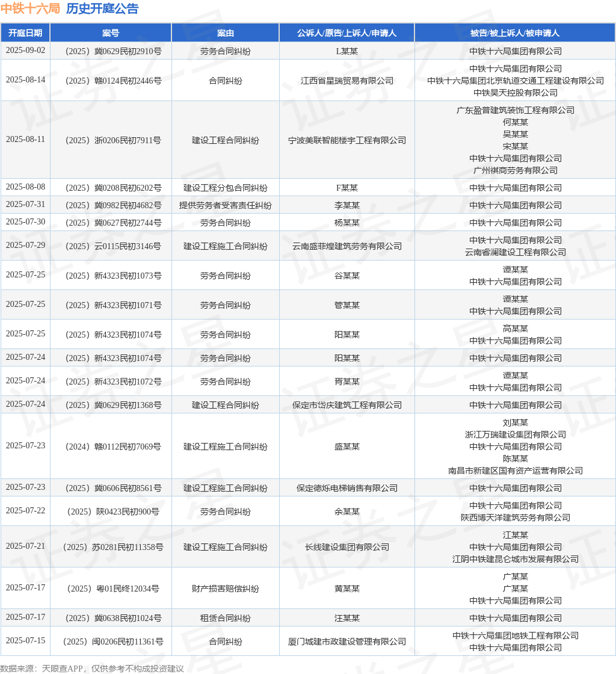Select case number (2025)冀0629民初2910号
This screenshot has width=616, height=674.
coord(114,51)
